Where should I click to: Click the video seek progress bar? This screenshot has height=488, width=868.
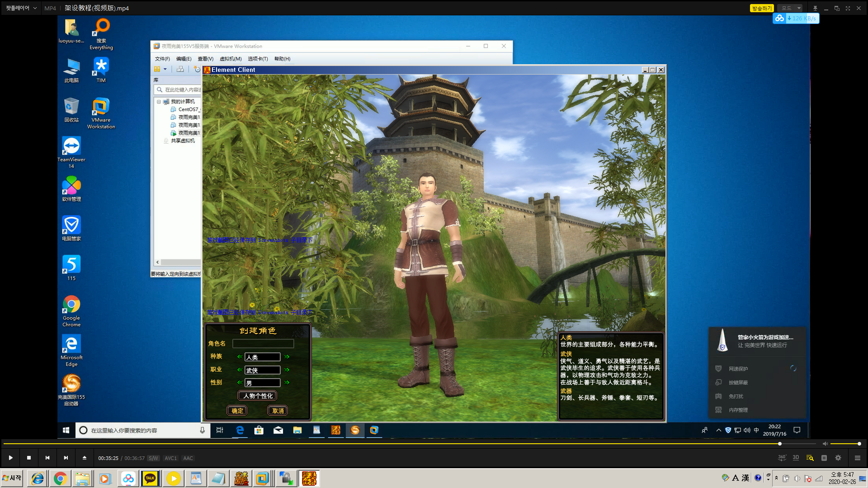point(407,444)
